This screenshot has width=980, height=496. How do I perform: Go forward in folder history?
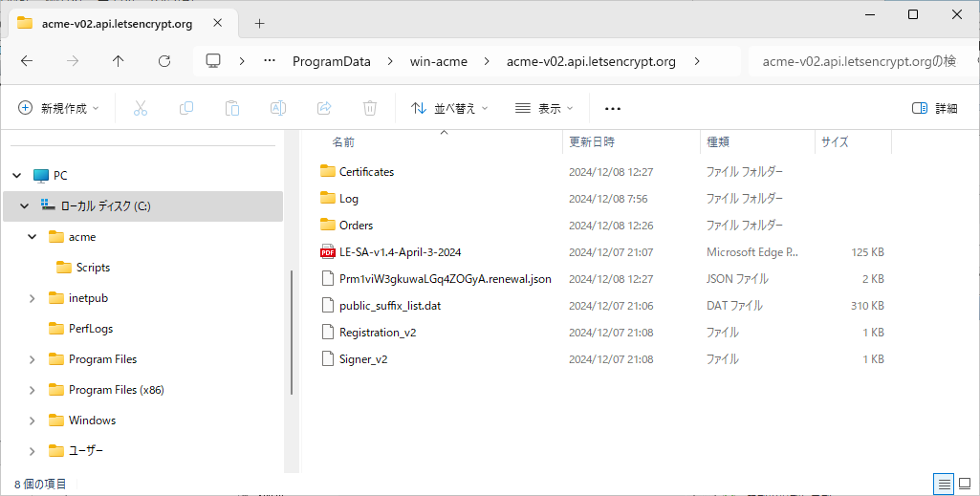pyautogui.click(x=73, y=61)
